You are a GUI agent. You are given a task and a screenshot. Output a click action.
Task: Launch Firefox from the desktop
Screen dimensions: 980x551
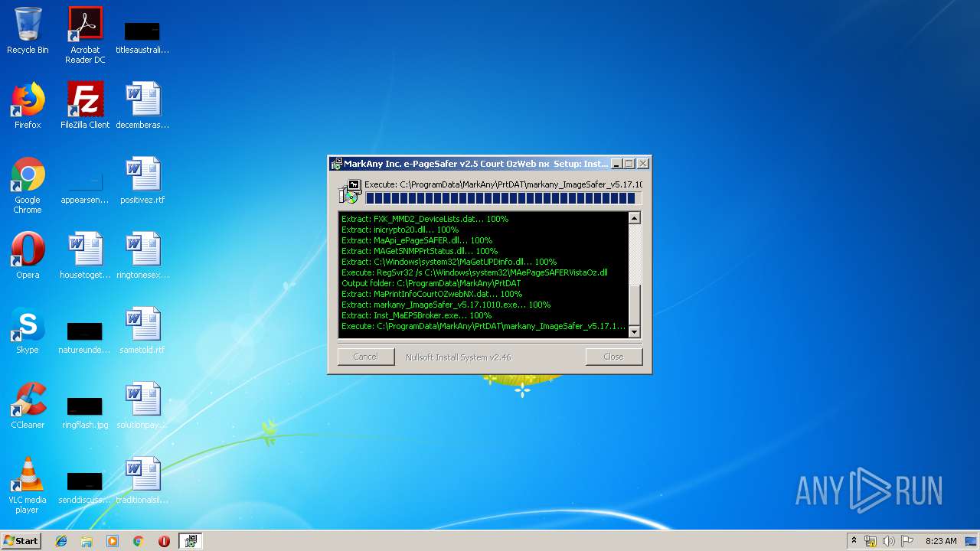pyautogui.click(x=28, y=106)
